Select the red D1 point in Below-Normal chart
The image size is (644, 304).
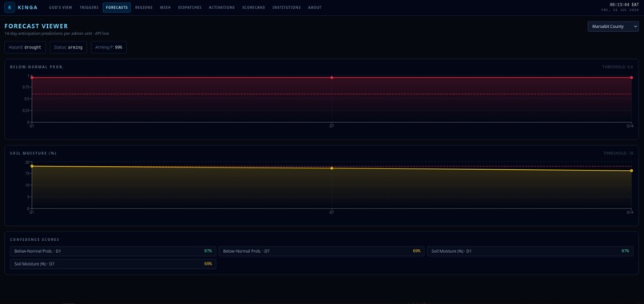tap(32, 77)
